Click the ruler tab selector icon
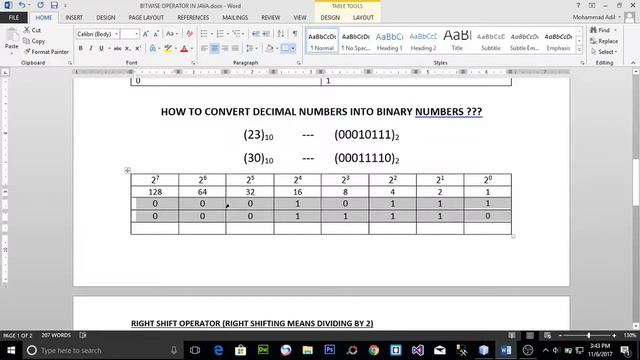The width and height of the screenshot is (640, 360). pyautogui.click(x=5, y=72)
